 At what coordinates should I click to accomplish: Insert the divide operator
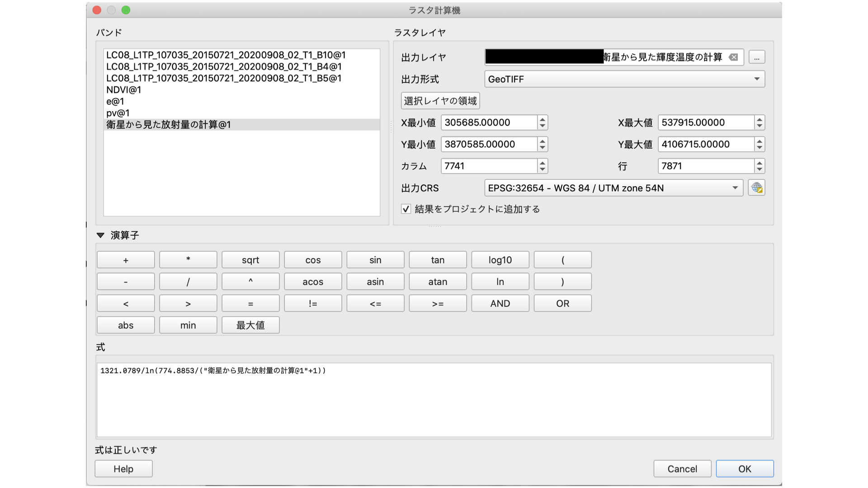[188, 282]
